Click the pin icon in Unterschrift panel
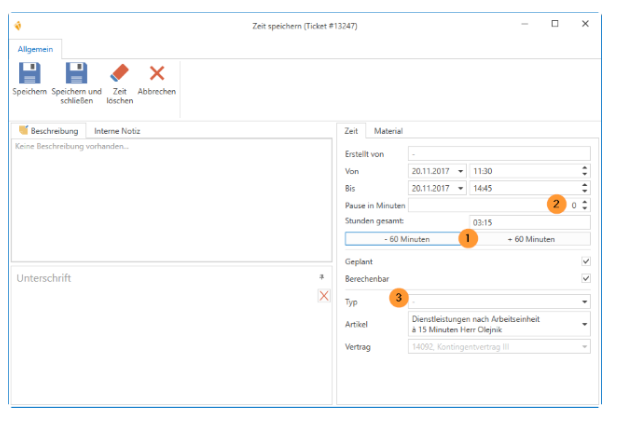This screenshot has height=431, width=620. click(322, 276)
